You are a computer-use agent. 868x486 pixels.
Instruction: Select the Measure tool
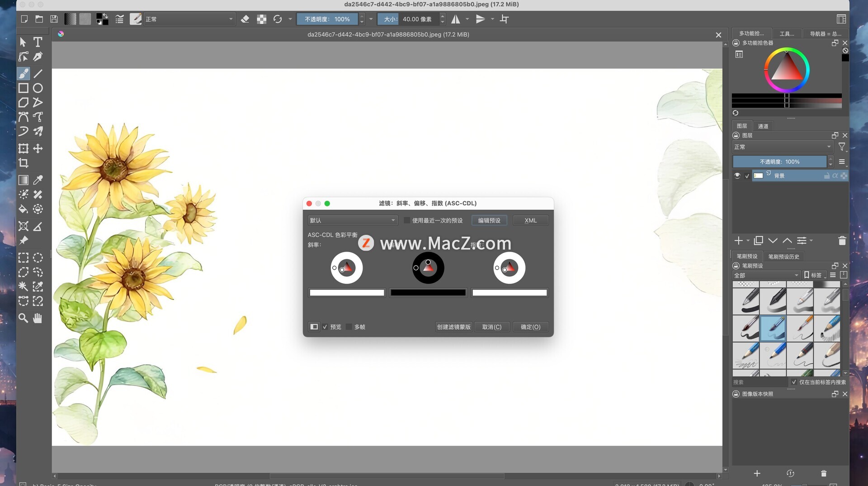click(x=38, y=226)
